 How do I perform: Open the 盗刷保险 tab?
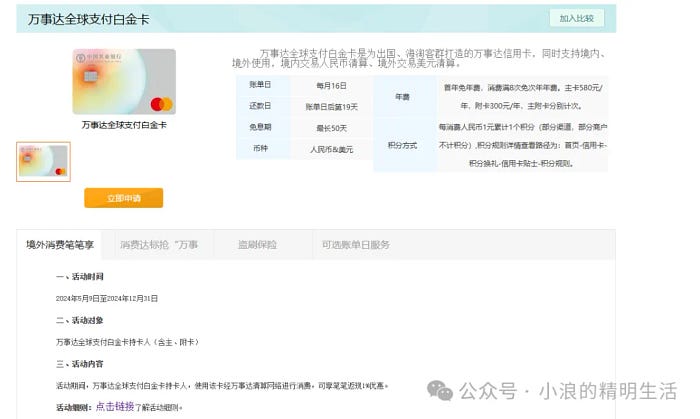click(x=257, y=245)
